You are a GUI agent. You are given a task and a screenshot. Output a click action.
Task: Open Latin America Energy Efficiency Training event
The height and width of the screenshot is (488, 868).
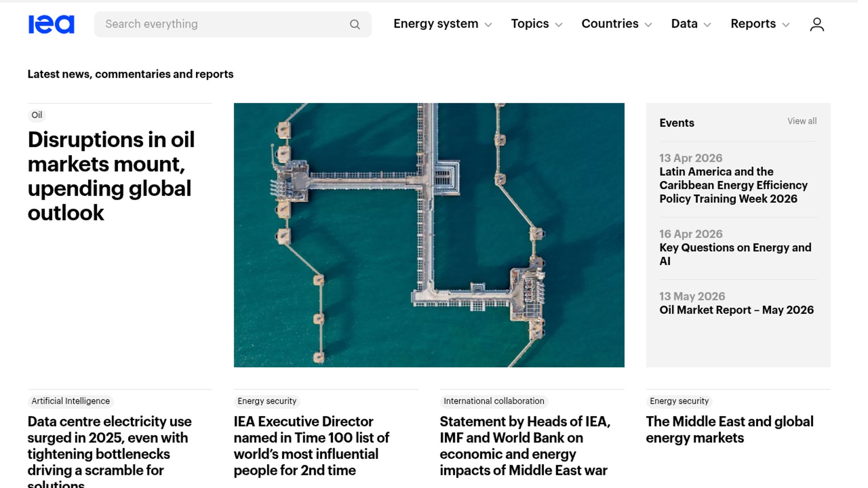tap(733, 185)
